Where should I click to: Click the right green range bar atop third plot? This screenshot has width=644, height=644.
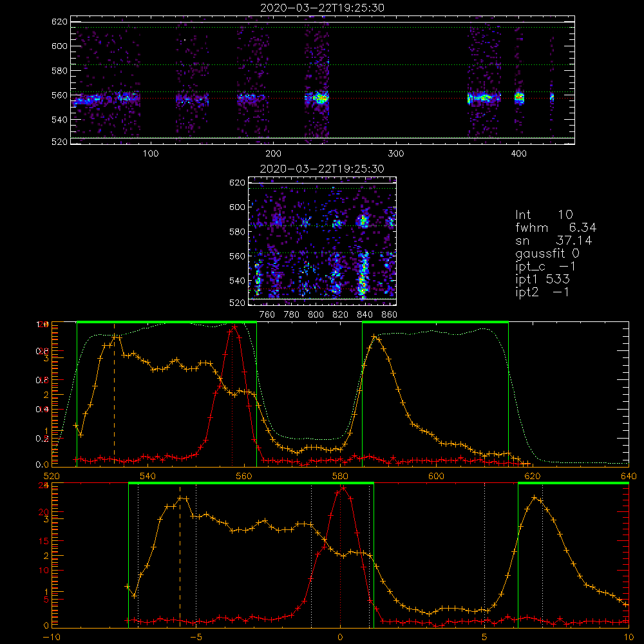coord(435,322)
